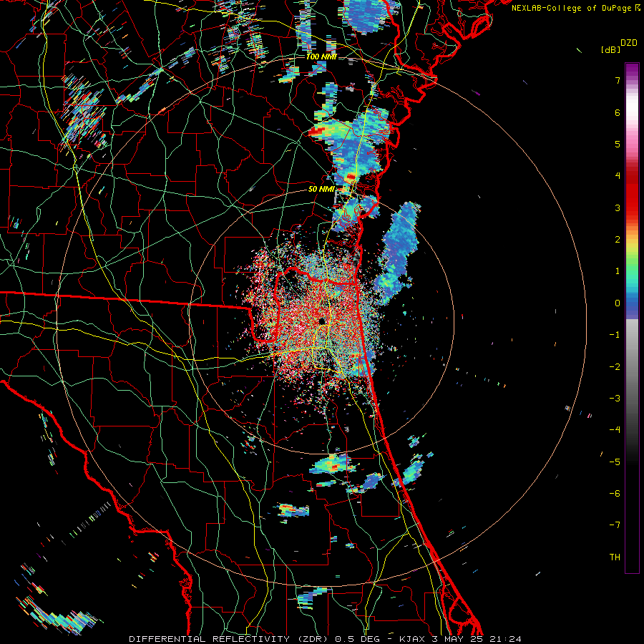Select the -4 legend tick

pos(615,430)
